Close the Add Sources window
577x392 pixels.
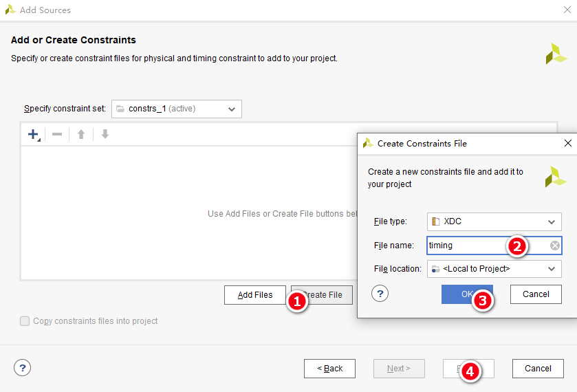click(567, 10)
